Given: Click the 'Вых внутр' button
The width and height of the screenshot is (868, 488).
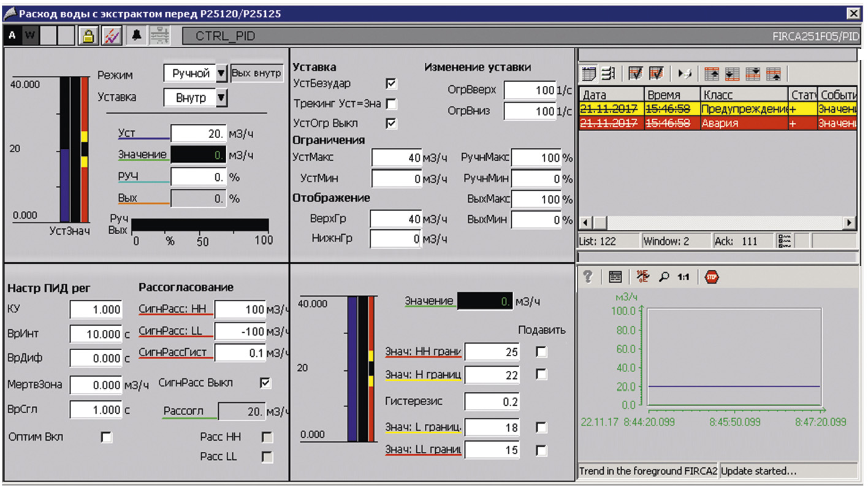Looking at the screenshot, I should pyautogui.click(x=257, y=73).
